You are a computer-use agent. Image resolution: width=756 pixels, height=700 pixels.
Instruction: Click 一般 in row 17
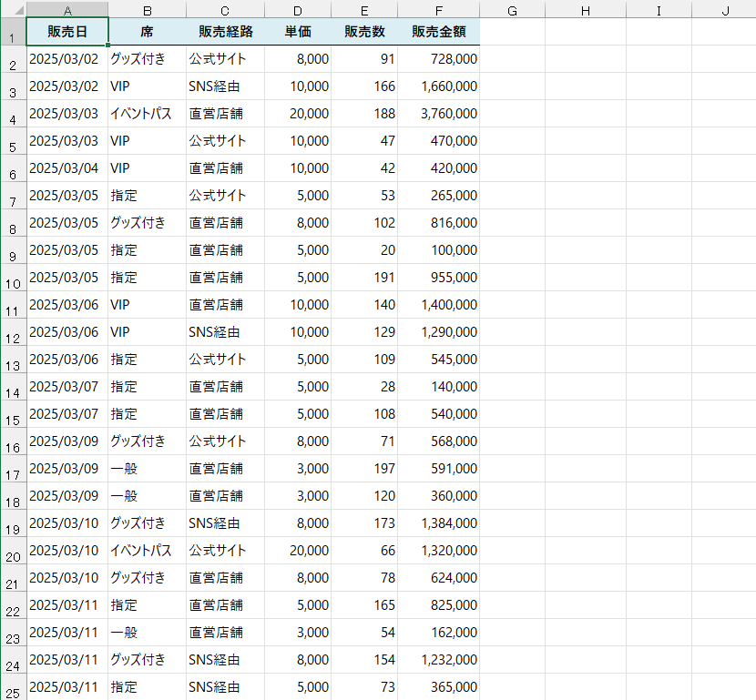coord(147,469)
